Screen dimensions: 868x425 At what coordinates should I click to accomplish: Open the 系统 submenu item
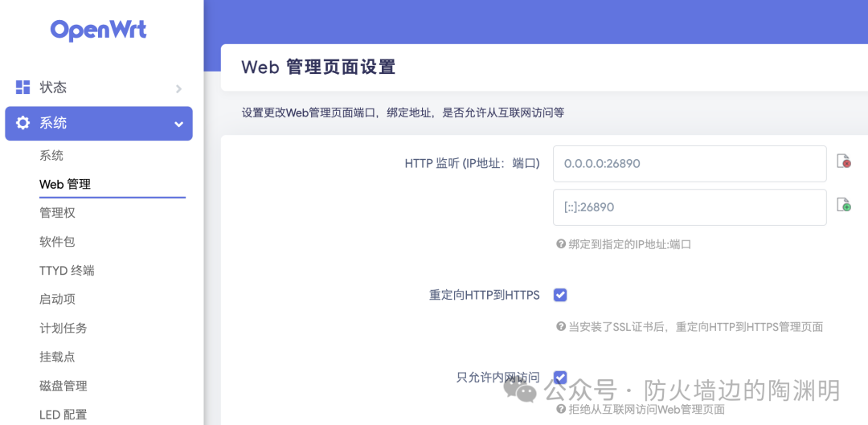click(51, 156)
